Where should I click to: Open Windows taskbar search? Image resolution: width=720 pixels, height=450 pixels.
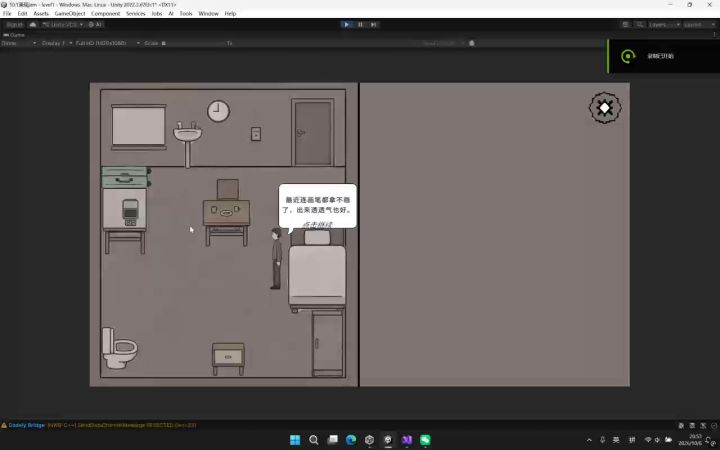(x=314, y=440)
